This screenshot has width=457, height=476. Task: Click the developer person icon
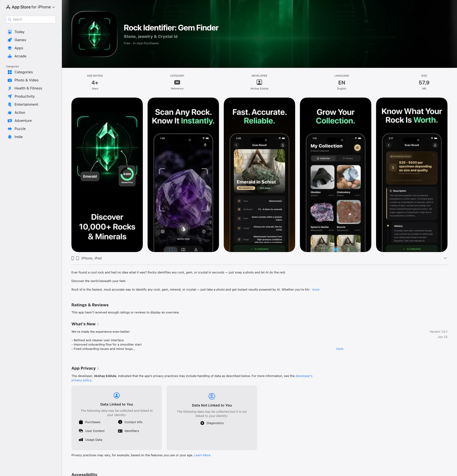[259, 82]
